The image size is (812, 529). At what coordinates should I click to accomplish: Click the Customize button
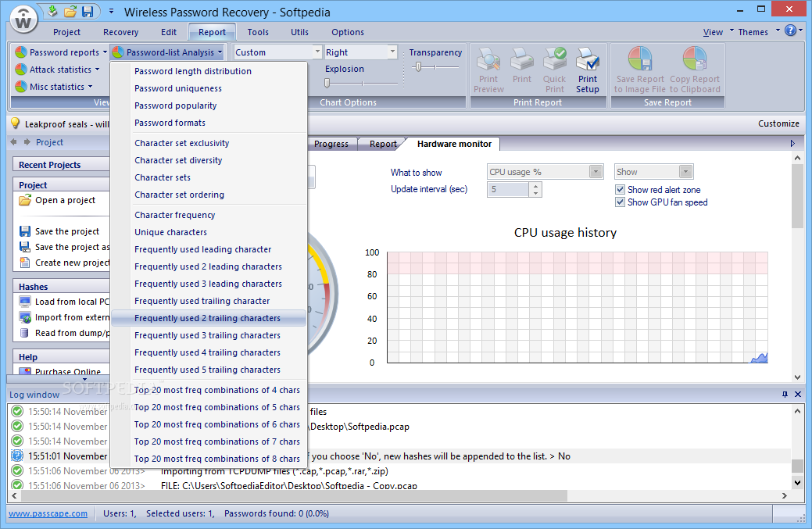(x=778, y=123)
